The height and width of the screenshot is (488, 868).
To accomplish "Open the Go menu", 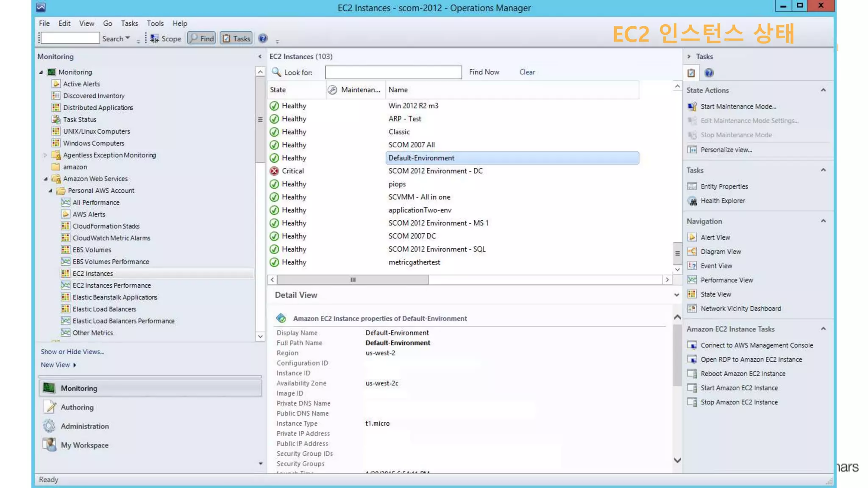I will [108, 23].
